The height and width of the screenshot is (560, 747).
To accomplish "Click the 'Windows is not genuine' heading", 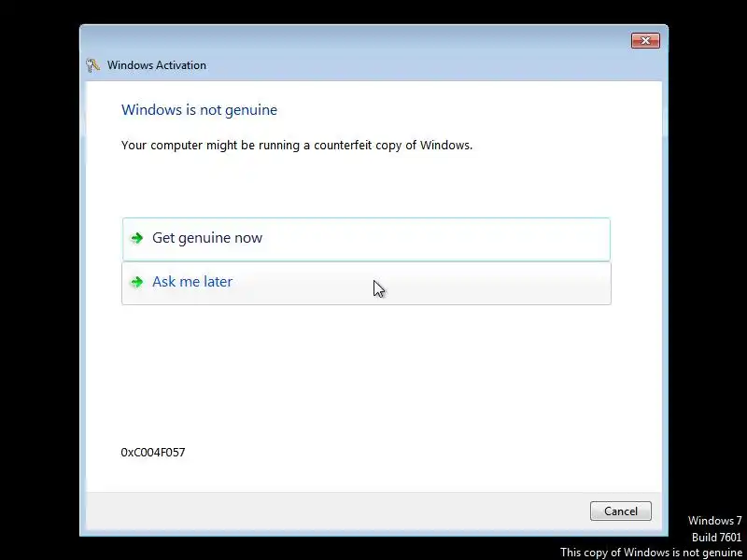I will tap(199, 110).
